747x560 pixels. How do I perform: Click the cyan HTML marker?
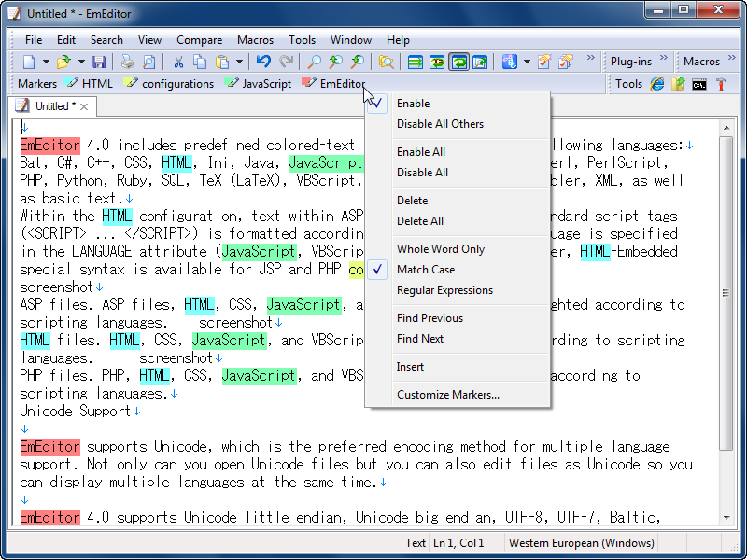(x=89, y=84)
